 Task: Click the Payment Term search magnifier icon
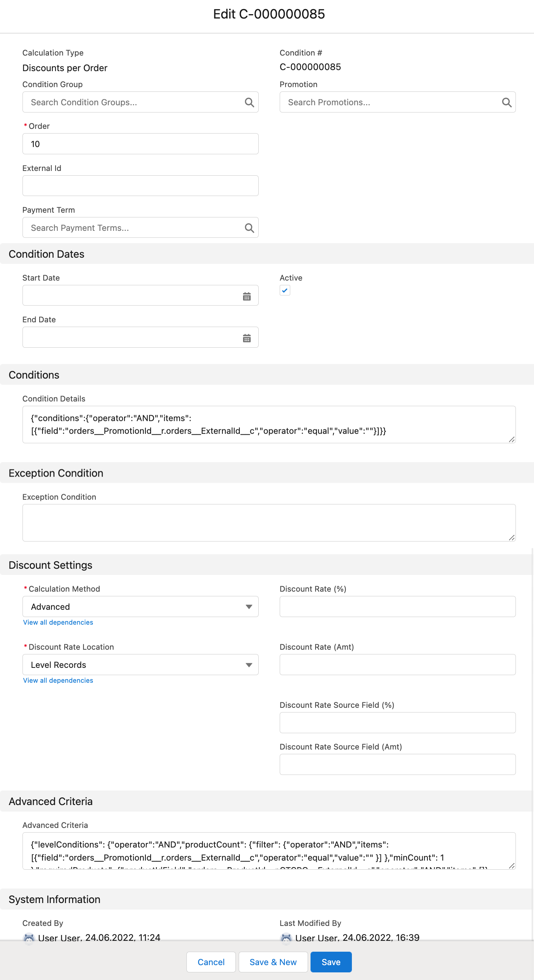coord(249,228)
